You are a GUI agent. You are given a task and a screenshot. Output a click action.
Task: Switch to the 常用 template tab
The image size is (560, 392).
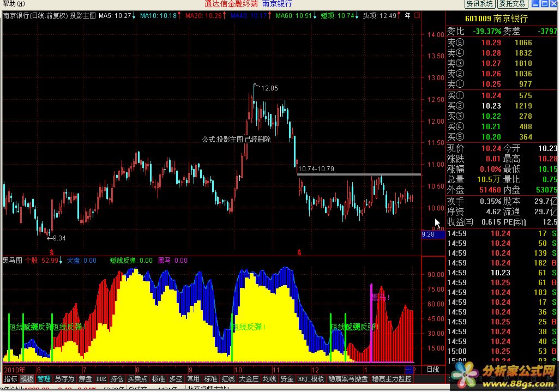(193, 379)
